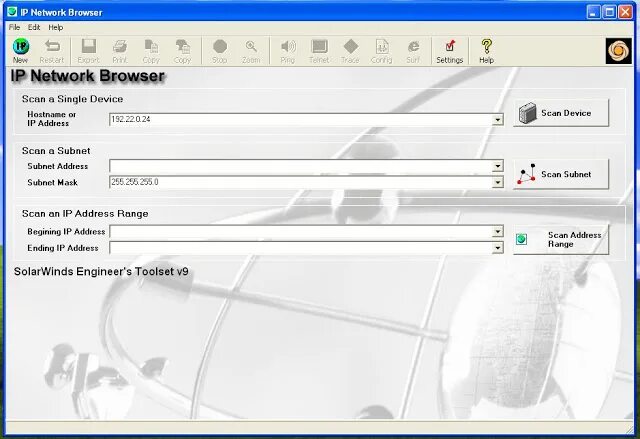Click the Config toolbar icon

click(382, 51)
